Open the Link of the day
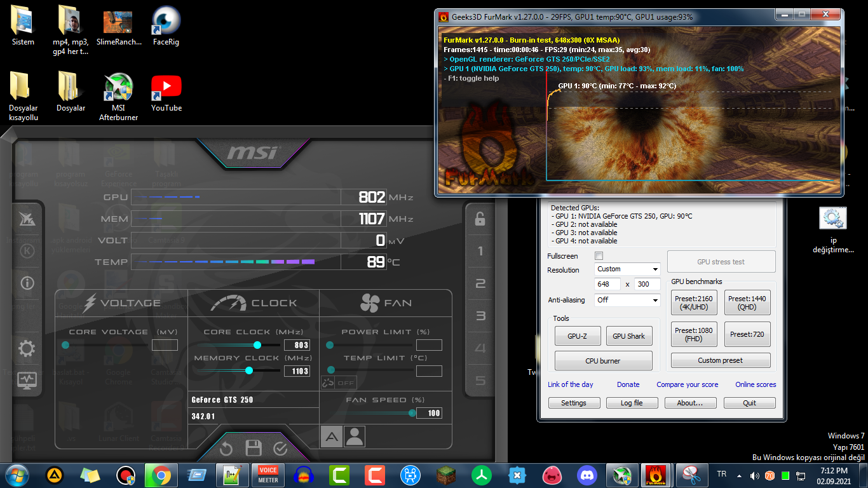This screenshot has height=488, width=868. coord(571,384)
